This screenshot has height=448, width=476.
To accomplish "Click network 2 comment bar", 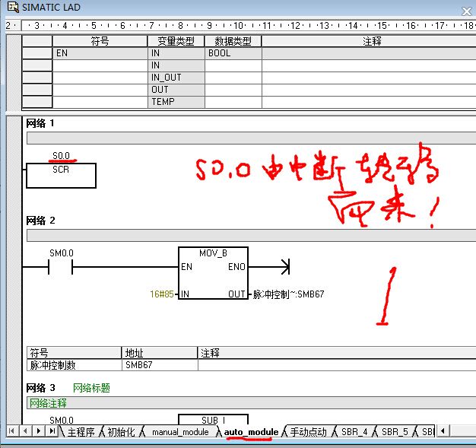I will click(252, 235).
